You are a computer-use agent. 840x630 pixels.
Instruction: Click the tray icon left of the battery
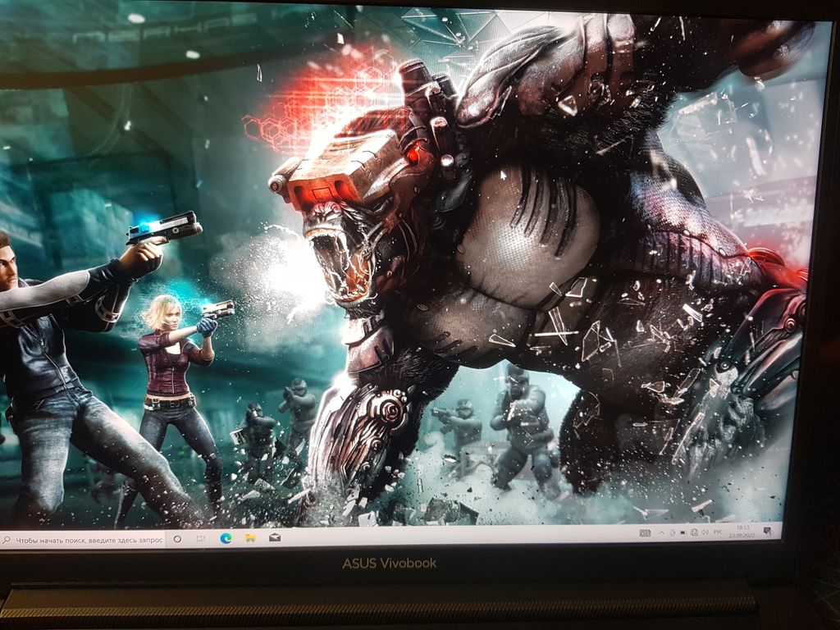coord(672,532)
